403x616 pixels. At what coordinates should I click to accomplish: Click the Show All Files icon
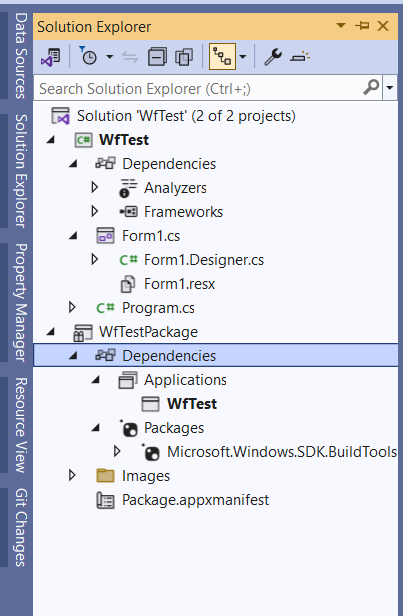[184, 57]
